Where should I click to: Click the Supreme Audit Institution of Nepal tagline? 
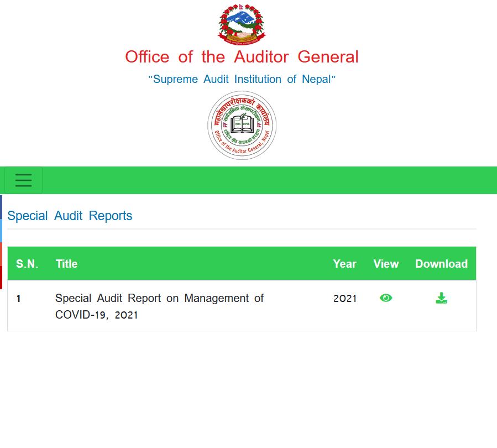(x=242, y=79)
